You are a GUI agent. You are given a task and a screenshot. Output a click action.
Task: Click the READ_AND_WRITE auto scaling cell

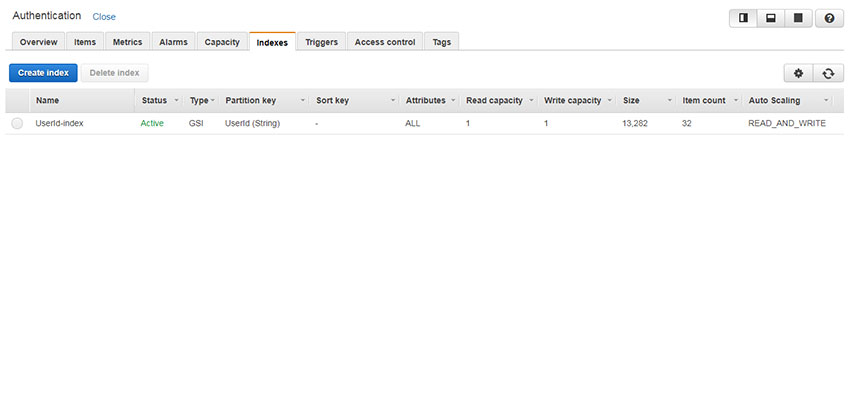pyautogui.click(x=787, y=124)
